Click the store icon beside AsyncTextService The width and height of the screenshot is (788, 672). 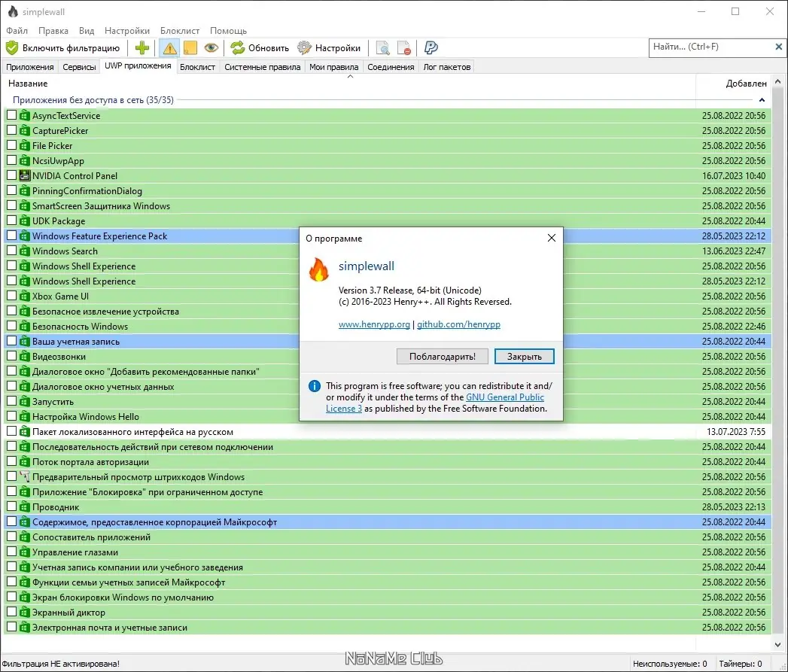pos(25,116)
